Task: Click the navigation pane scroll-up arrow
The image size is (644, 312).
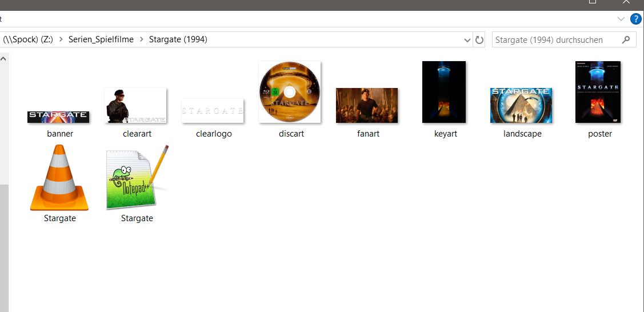Action: (3, 59)
